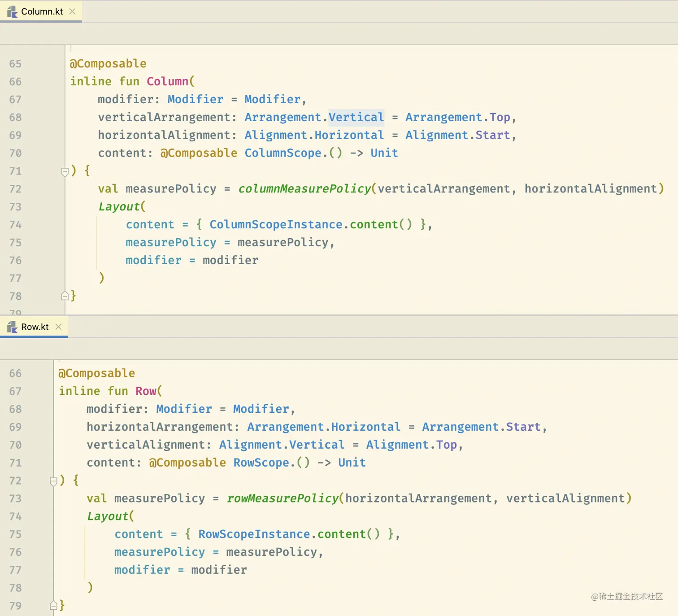
Task: Switch to the Row.kt tab
Action: [34, 327]
